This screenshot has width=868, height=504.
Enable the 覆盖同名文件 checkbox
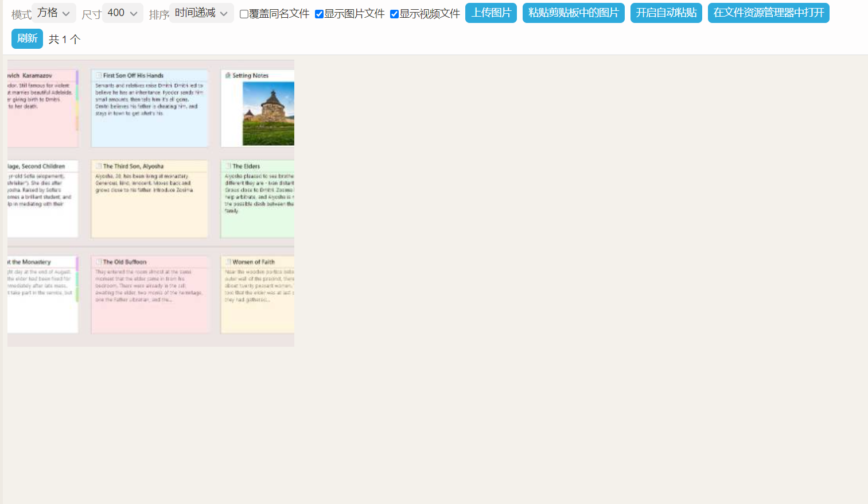click(244, 14)
